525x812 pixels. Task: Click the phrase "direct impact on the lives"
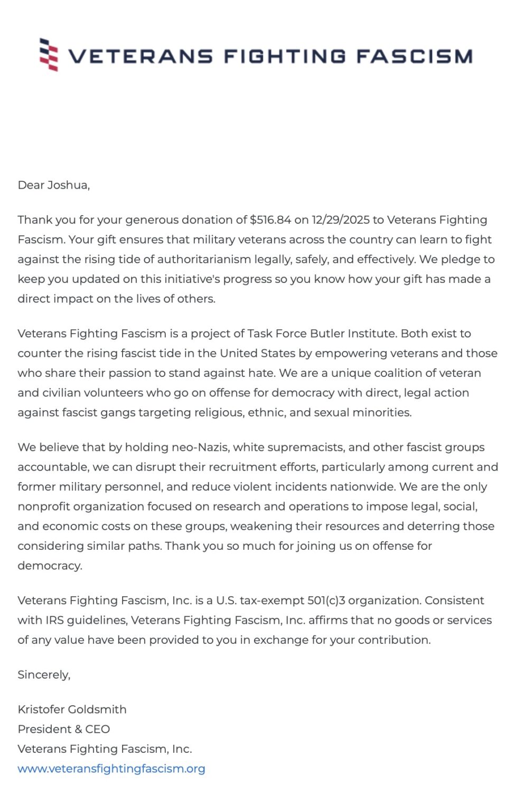(90, 298)
